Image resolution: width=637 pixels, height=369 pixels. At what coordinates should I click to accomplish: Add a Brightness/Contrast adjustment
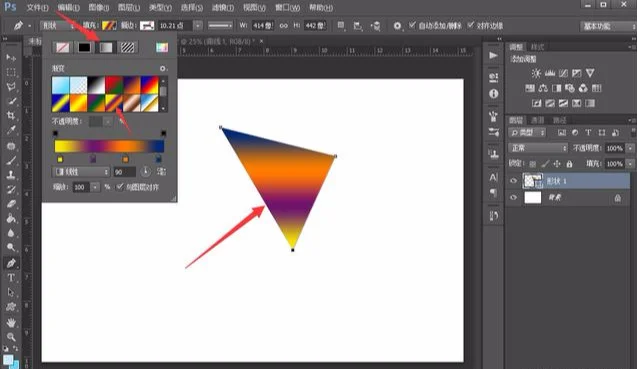(536, 73)
